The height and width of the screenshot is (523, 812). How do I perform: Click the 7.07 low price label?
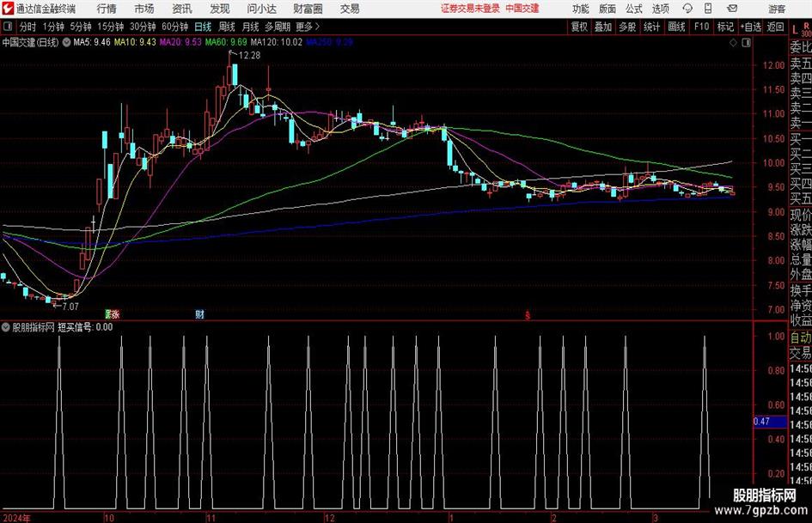coord(70,307)
